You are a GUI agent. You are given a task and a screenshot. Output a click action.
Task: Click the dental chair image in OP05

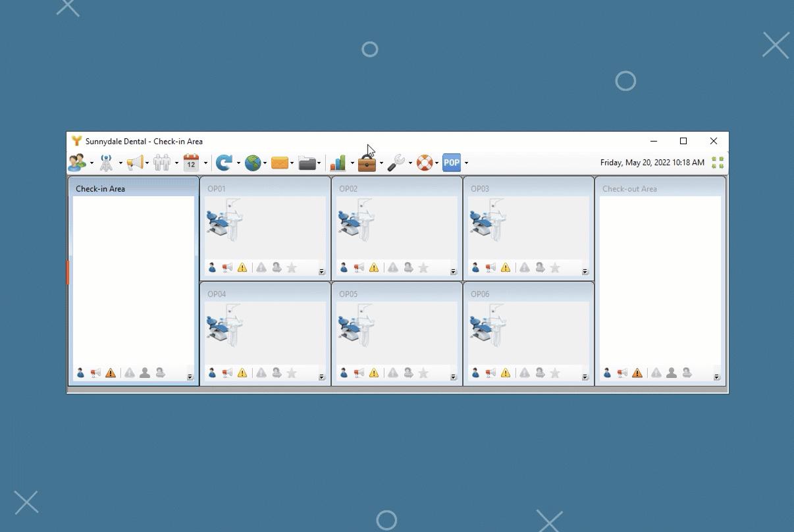click(x=357, y=325)
